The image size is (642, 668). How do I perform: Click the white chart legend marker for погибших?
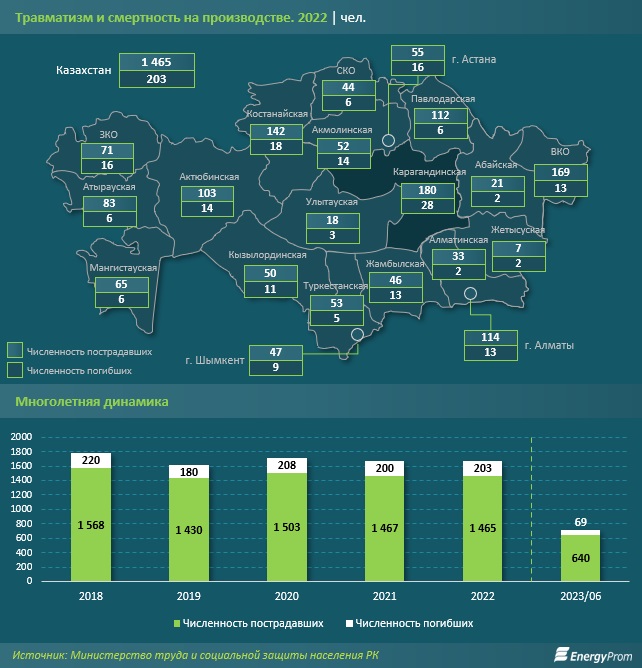[349, 624]
